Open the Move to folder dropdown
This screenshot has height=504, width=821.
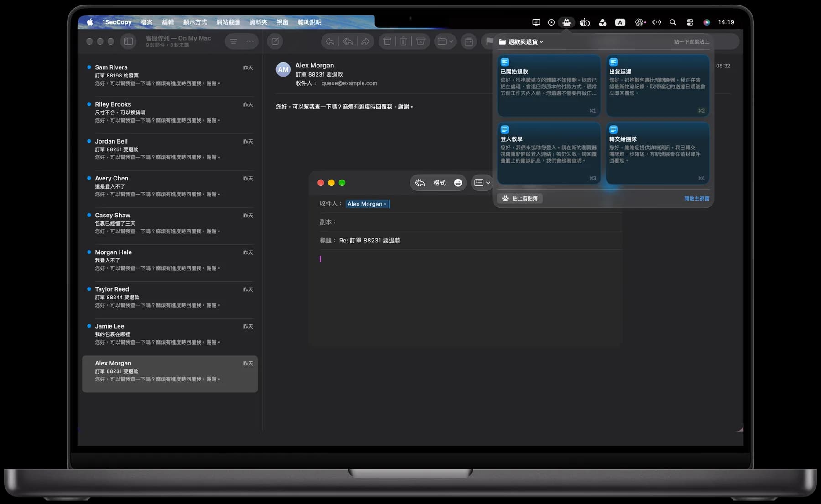[x=445, y=41]
